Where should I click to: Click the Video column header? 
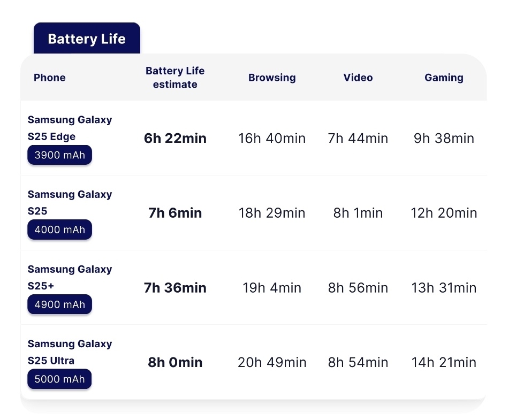pyautogui.click(x=358, y=78)
